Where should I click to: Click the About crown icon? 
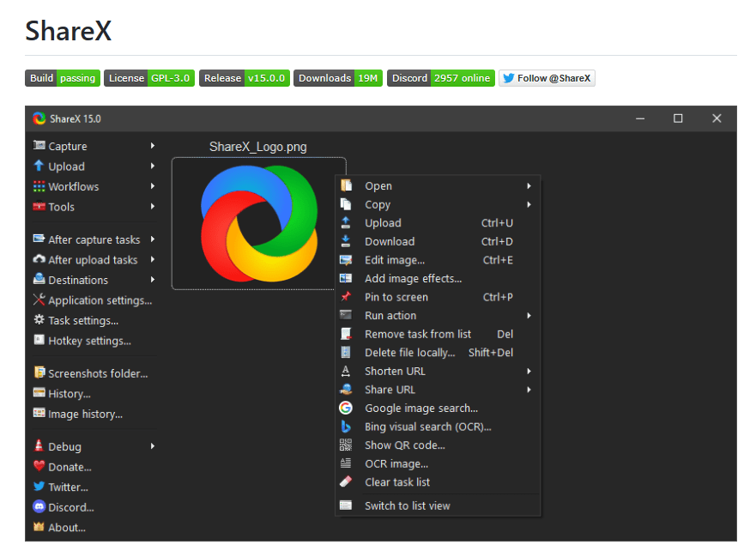click(x=39, y=527)
